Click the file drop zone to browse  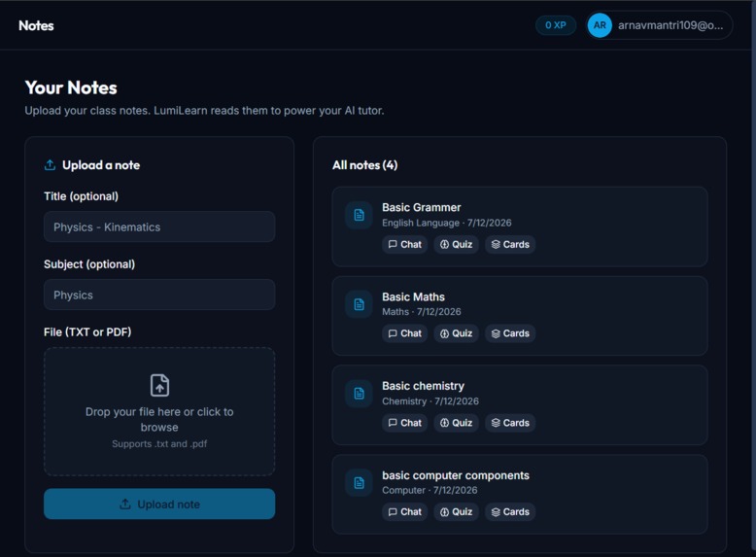click(x=159, y=411)
